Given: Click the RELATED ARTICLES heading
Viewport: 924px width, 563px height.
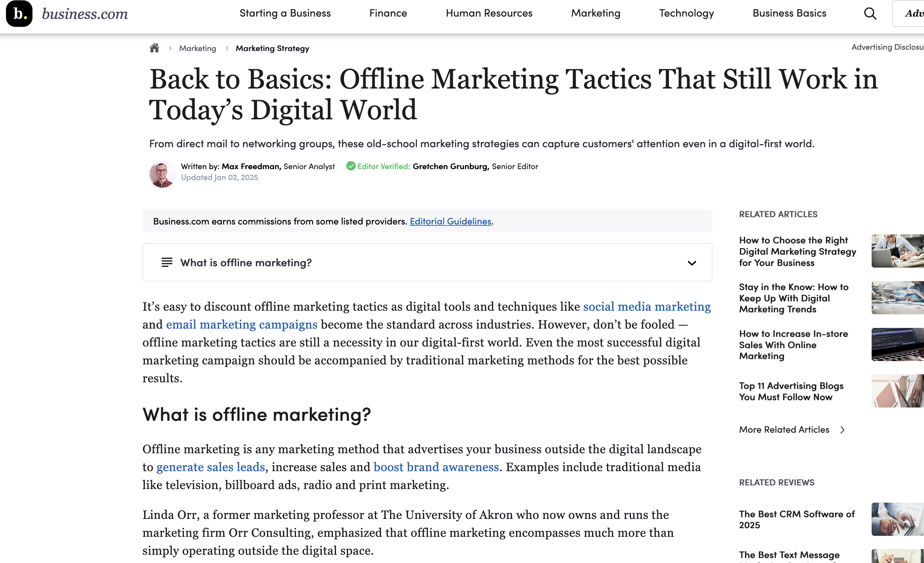Looking at the screenshot, I should (778, 214).
